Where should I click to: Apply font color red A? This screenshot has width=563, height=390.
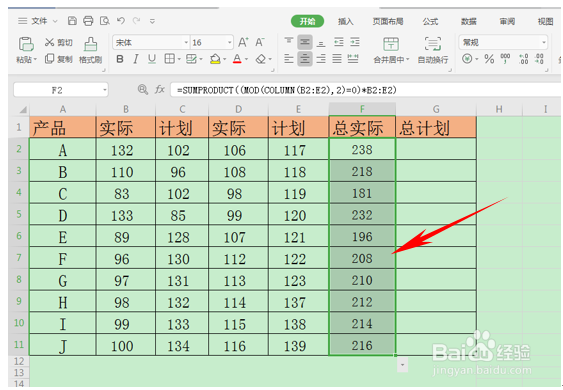point(237,59)
